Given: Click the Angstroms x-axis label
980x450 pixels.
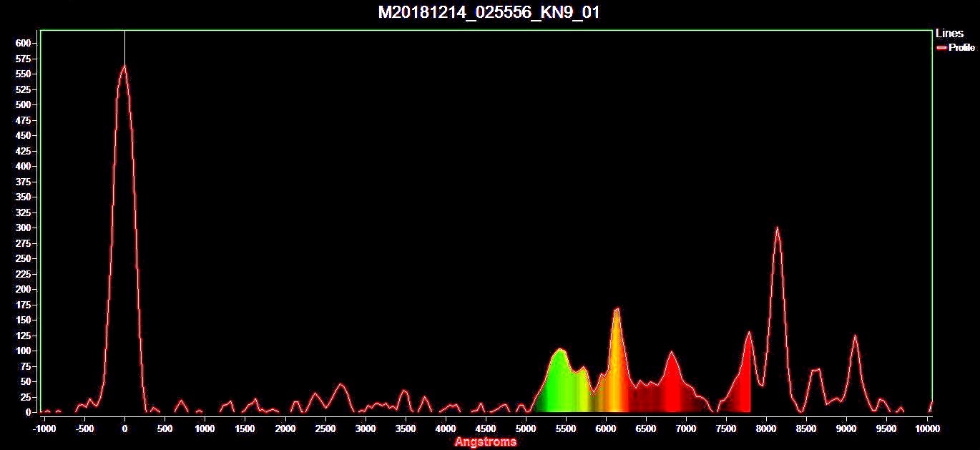Looking at the screenshot, I should [x=485, y=441].
